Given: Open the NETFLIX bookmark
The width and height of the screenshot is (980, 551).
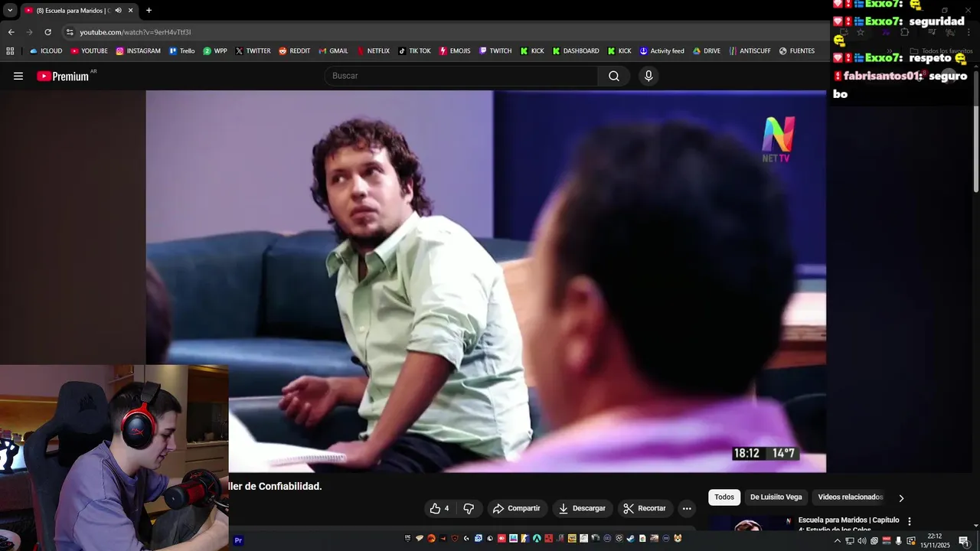Looking at the screenshot, I should click(x=373, y=51).
